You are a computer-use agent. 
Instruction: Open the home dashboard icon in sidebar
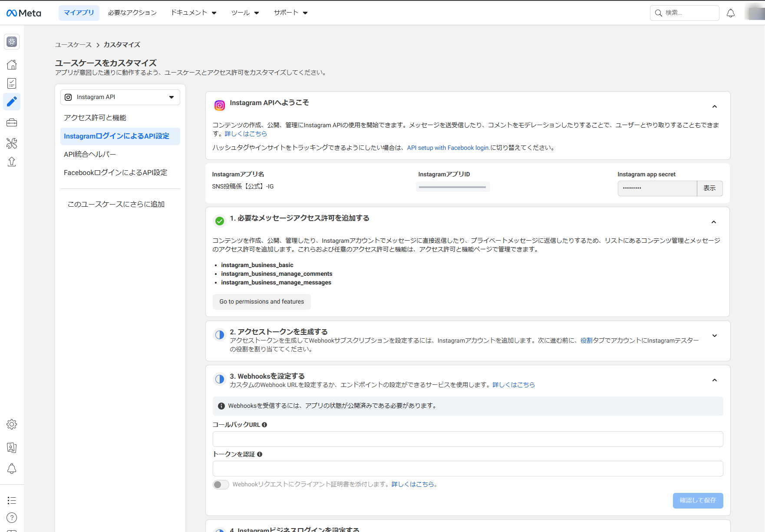(12, 65)
